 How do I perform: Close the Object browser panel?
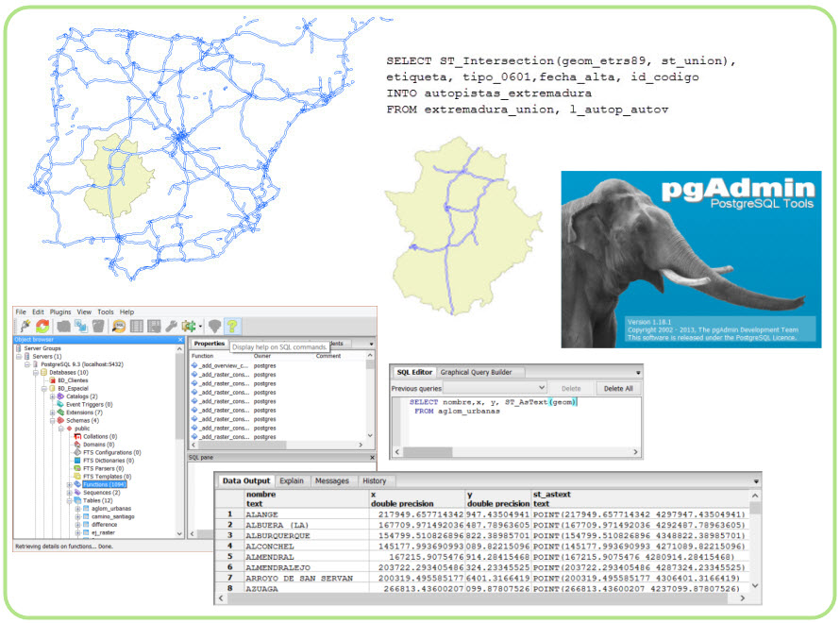point(180,338)
